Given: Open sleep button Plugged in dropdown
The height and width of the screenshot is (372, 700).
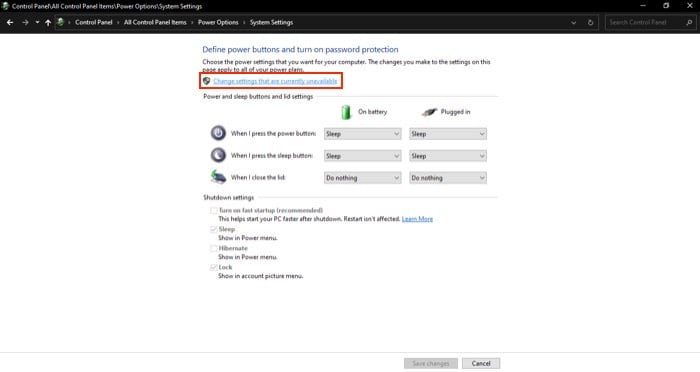Looking at the screenshot, I should (x=448, y=156).
